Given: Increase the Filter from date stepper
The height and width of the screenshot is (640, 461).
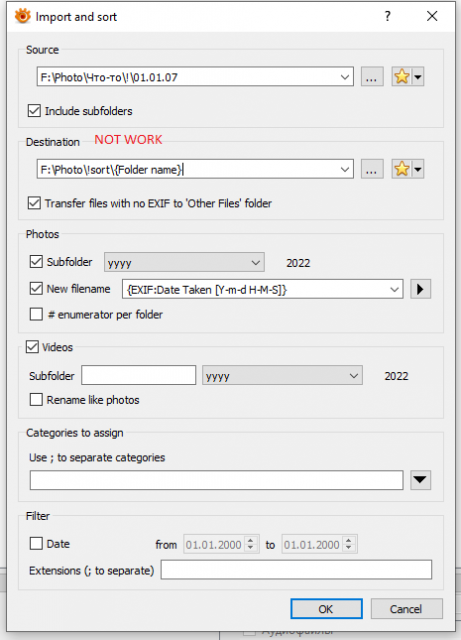Looking at the screenshot, I should (x=251, y=540).
